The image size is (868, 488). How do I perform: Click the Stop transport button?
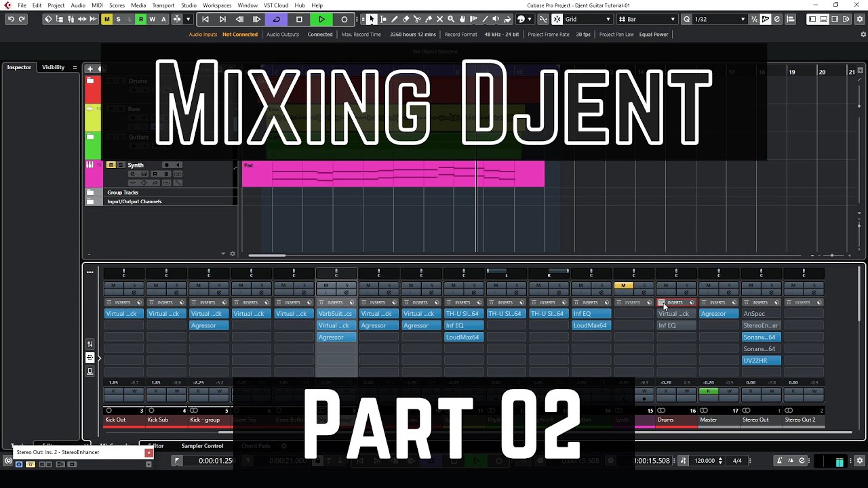click(299, 19)
